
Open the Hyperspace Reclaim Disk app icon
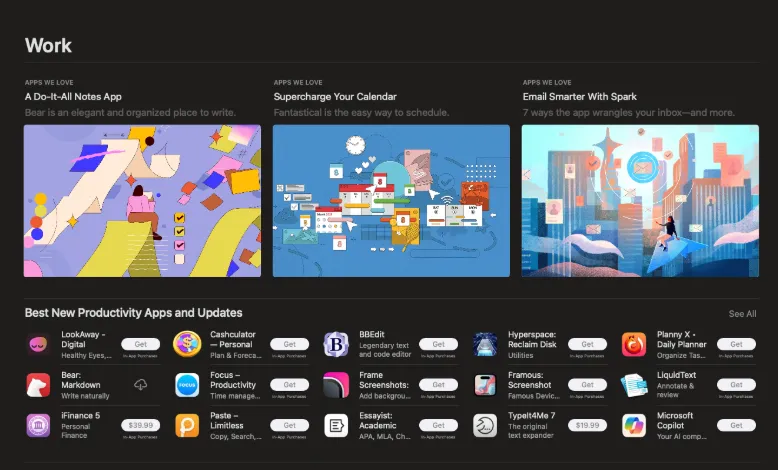tap(485, 344)
